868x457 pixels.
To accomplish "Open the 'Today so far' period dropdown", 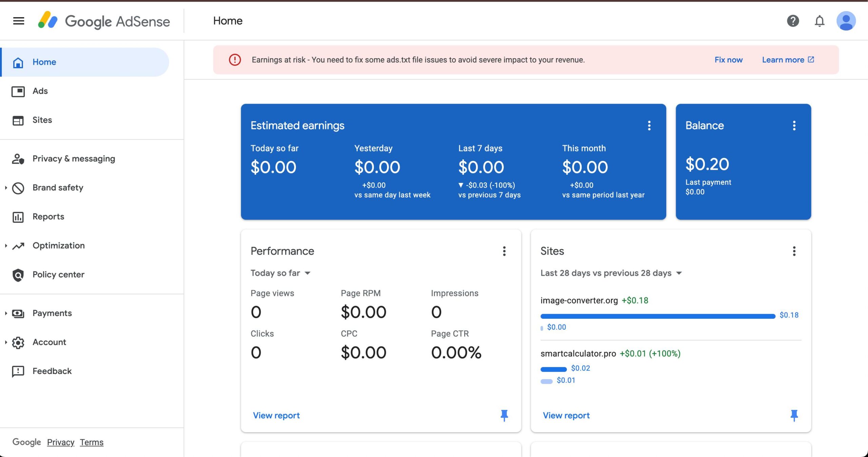I will tap(280, 273).
